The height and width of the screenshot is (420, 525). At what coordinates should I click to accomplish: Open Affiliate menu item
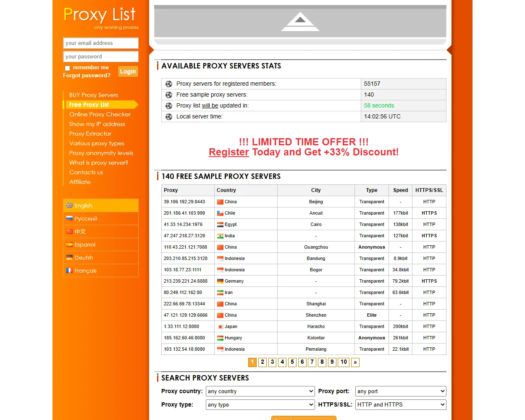(80, 182)
